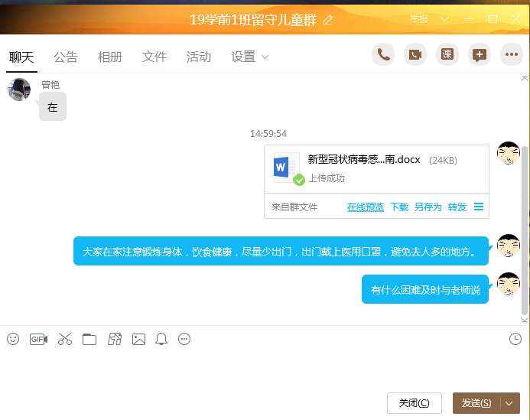This screenshot has height=420, width=530.
Task: Edit group name with pencil icon
Action: (x=327, y=20)
